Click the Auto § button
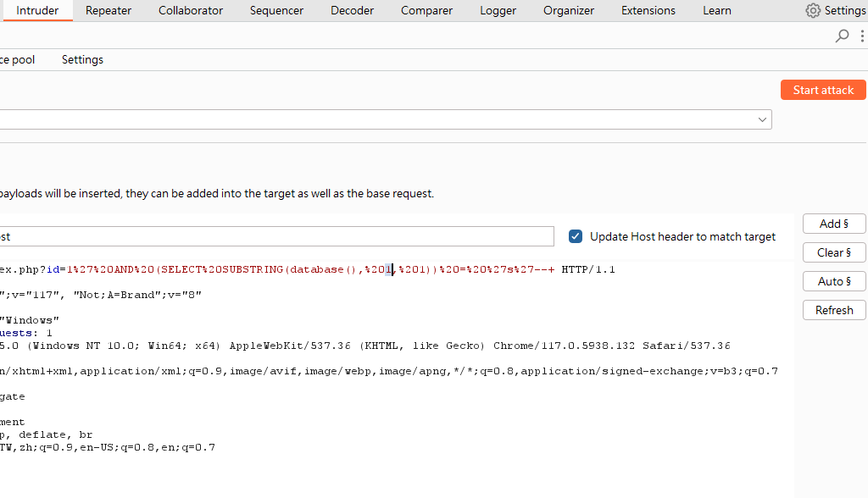The width and height of the screenshot is (868, 498). (x=834, y=281)
